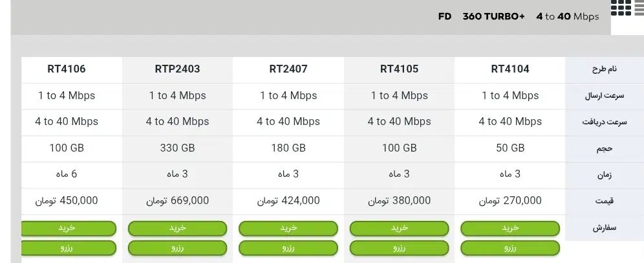This screenshot has width=644, height=263.
Task: Click خرید button for plan RTP2403
Action: click(x=177, y=229)
